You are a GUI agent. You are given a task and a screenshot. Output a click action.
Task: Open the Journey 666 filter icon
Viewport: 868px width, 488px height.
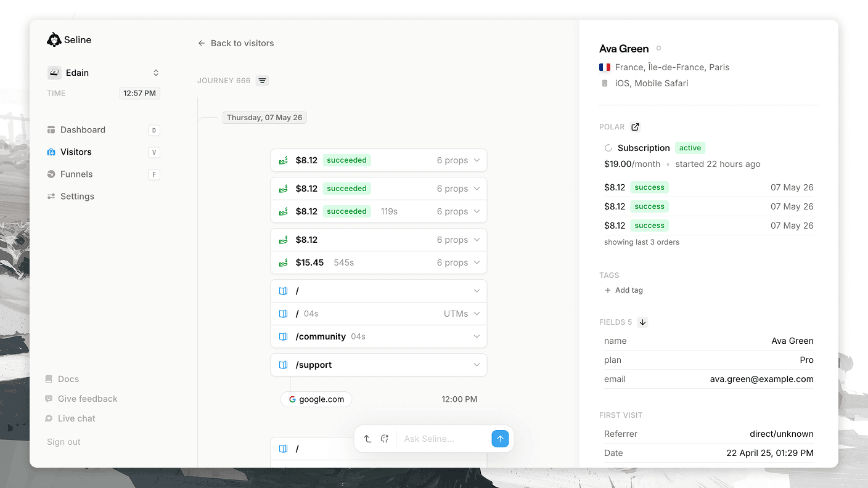pyautogui.click(x=263, y=81)
